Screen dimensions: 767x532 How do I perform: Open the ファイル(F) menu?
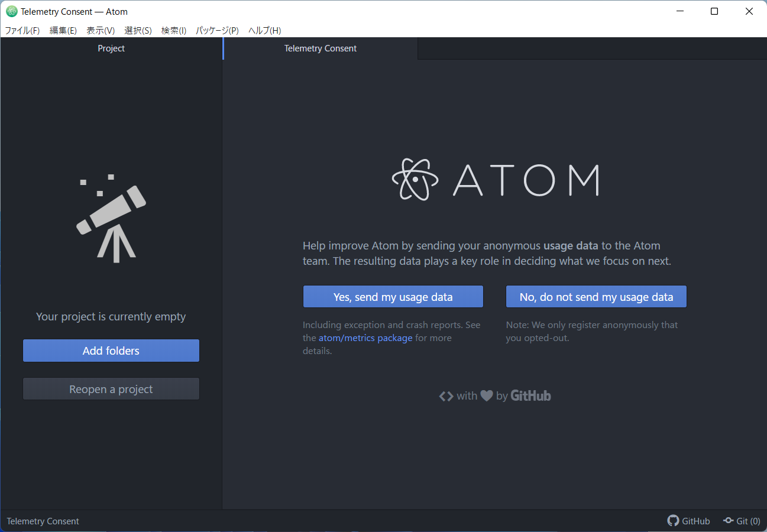22,30
